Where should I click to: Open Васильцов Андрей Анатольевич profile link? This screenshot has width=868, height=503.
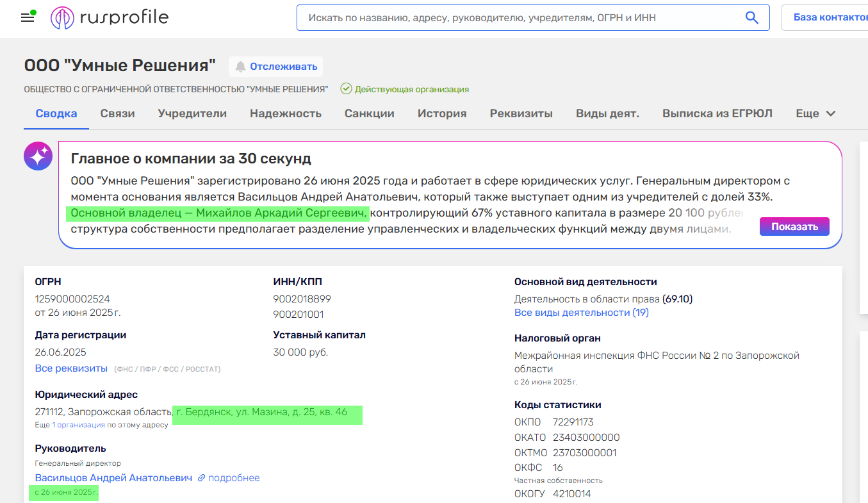[113, 478]
